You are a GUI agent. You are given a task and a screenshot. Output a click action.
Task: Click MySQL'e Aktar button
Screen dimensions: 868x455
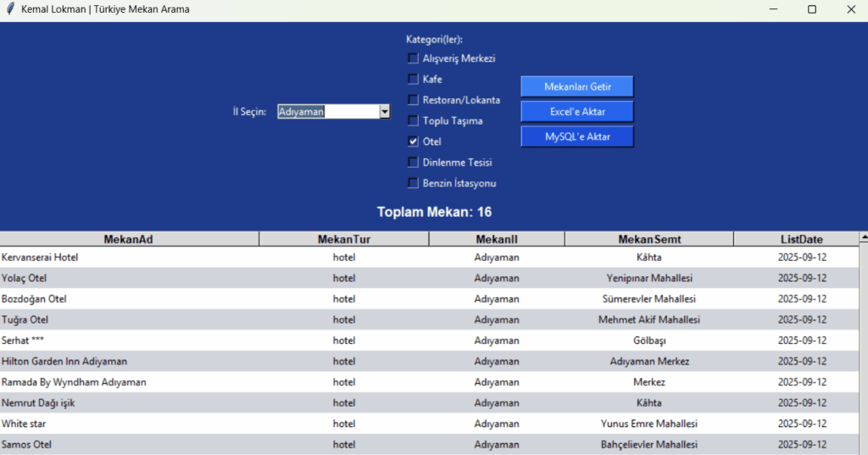pyautogui.click(x=576, y=136)
